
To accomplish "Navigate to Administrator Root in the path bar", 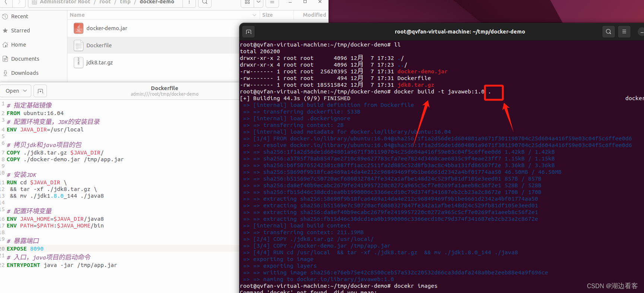I will click(65, 2).
